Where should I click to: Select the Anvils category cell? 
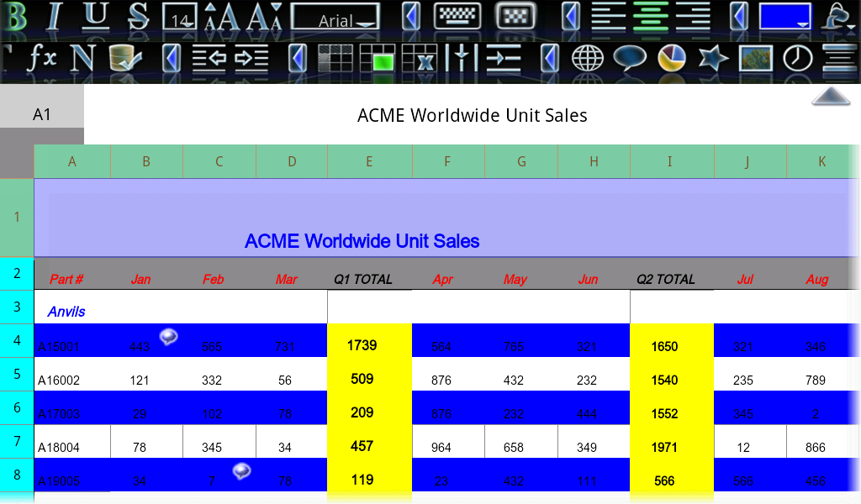(72, 307)
